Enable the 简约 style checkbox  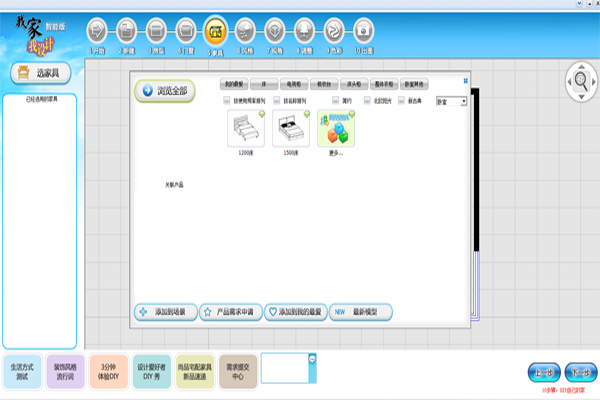(x=335, y=101)
